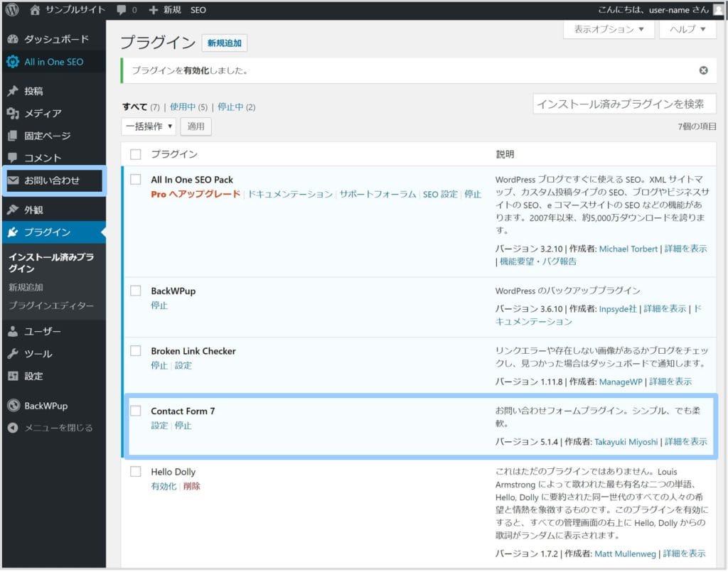The height and width of the screenshot is (572, 728).
Task: Deactivate All In One SEO Pack via 停止
Action: click(x=473, y=194)
